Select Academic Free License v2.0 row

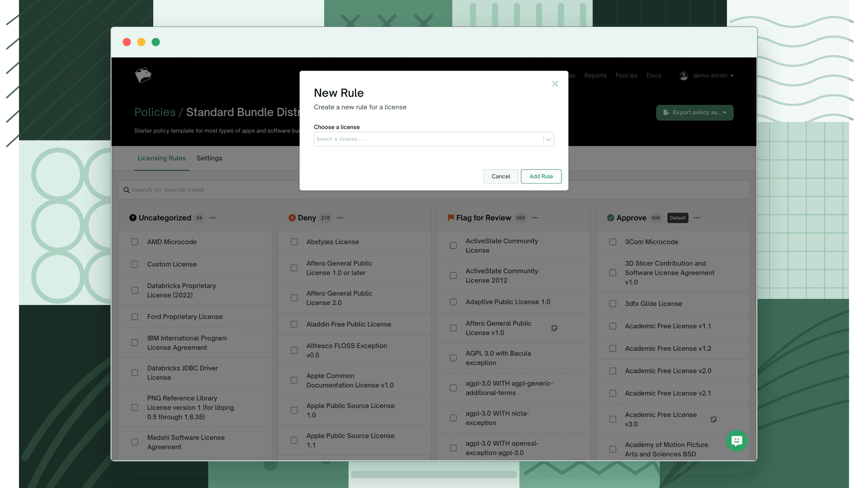point(673,371)
